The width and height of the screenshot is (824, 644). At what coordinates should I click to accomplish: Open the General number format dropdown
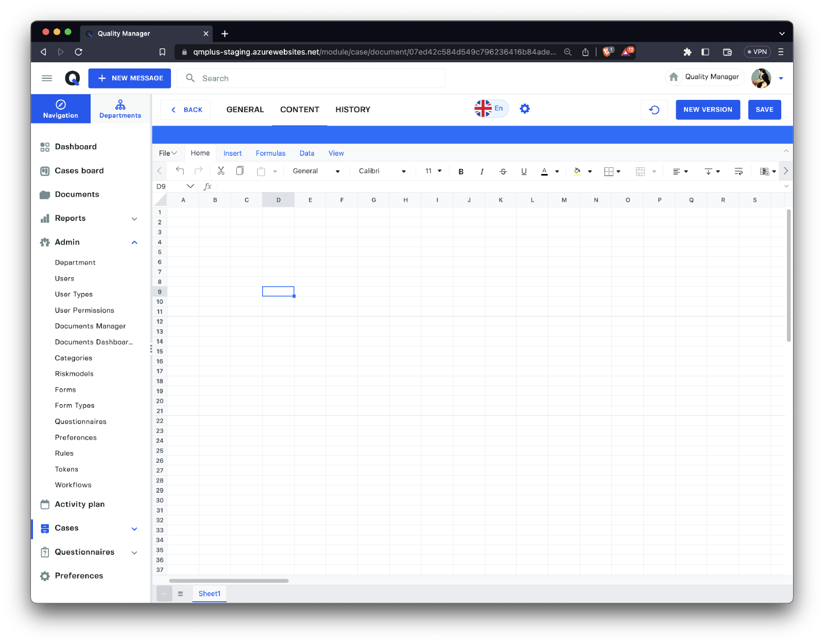[x=316, y=171]
